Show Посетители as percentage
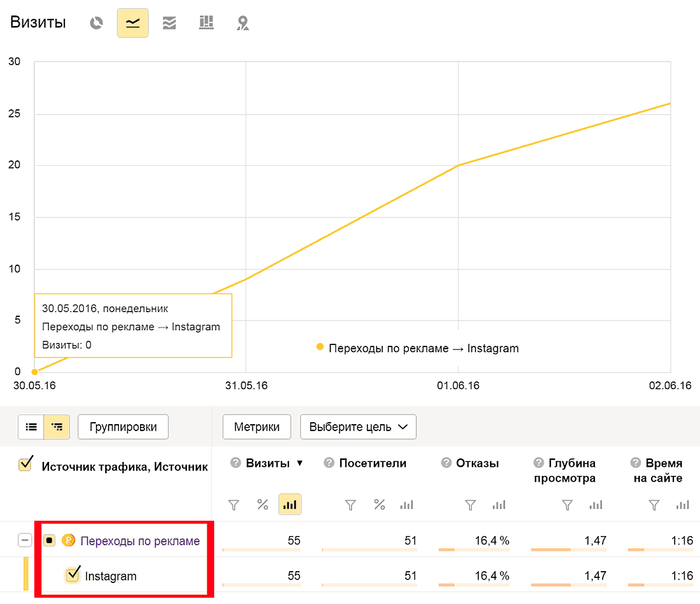This screenshot has height=604, width=700. (379, 505)
